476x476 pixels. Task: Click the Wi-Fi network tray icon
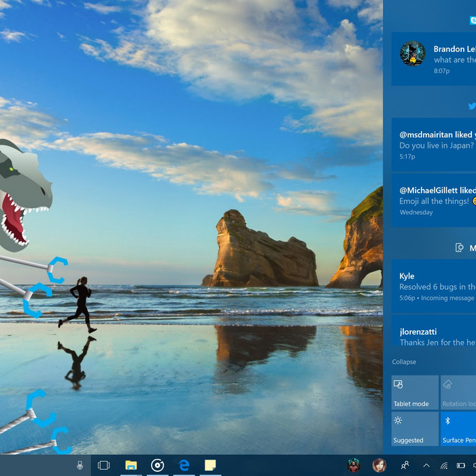point(444,466)
